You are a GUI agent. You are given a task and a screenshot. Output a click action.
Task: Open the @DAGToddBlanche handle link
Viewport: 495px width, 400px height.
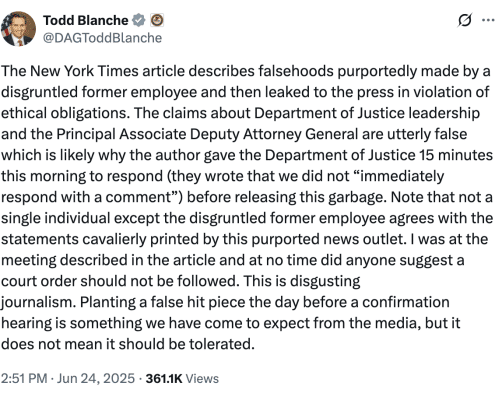(x=102, y=38)
